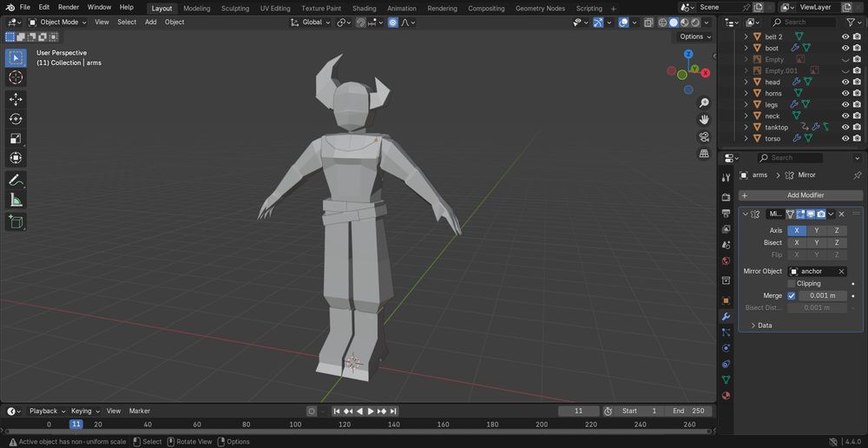Image resolution: width=868 pixels, height=448 pixels.
Task: Toggle Mirror Axis Z
Action: click(x=837, y=230)
